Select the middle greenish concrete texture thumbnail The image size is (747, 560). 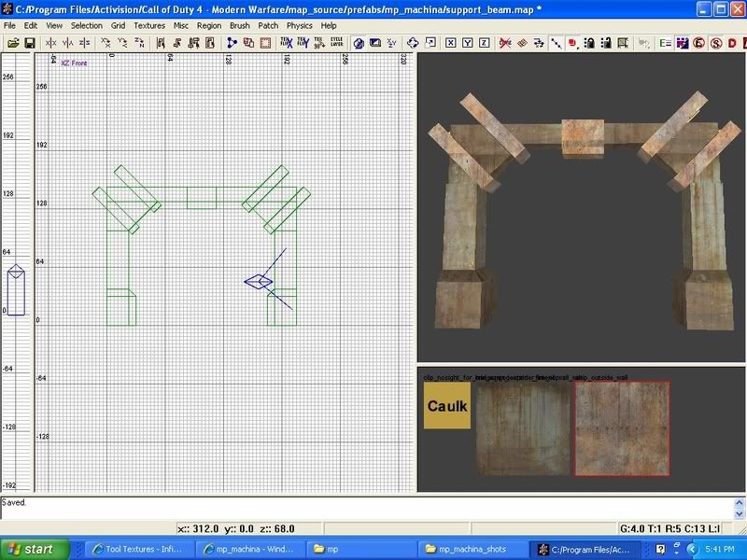click(523, 429)
